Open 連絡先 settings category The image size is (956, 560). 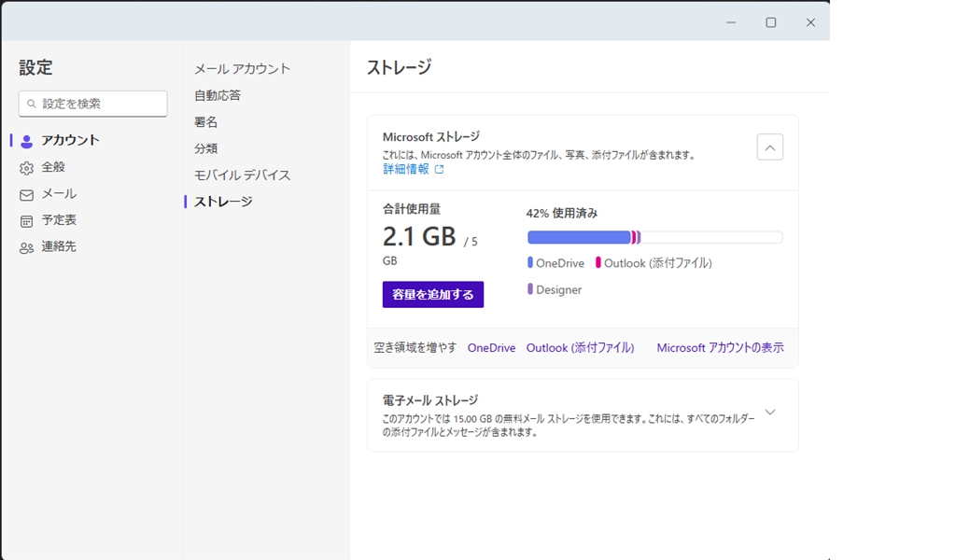(x=59, y=246)
